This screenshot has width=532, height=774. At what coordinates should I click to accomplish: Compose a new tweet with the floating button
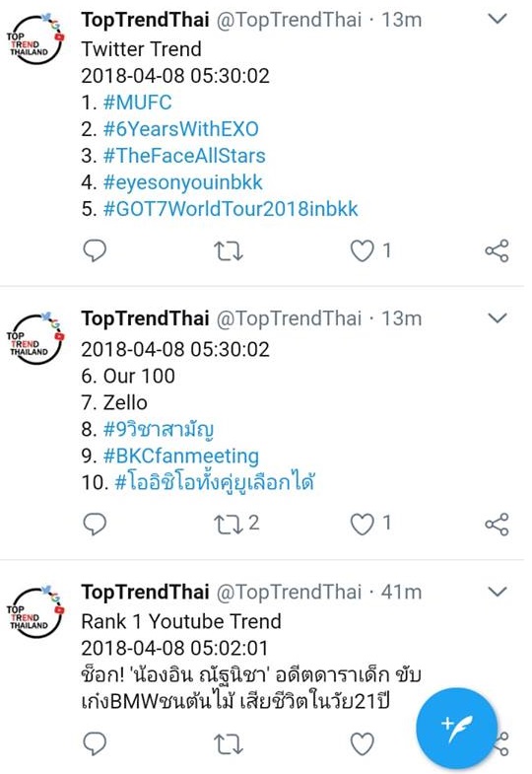click(456, 728)
